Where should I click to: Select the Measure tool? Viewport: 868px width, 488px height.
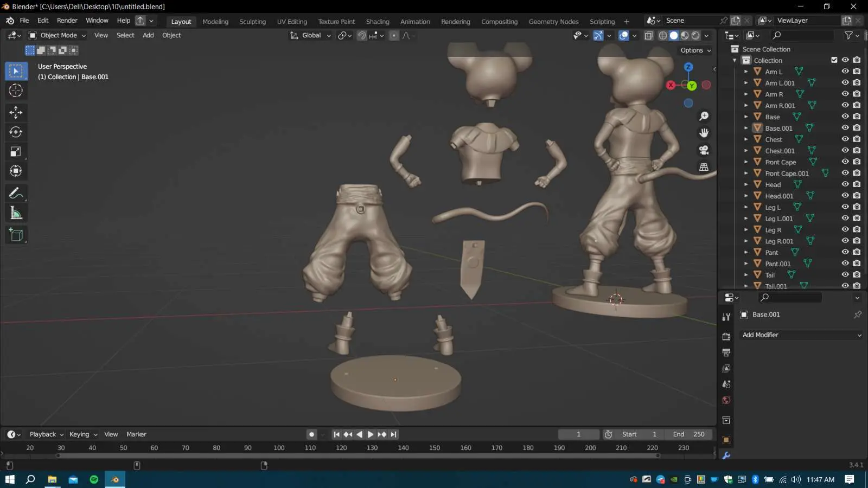coord(16,213)
